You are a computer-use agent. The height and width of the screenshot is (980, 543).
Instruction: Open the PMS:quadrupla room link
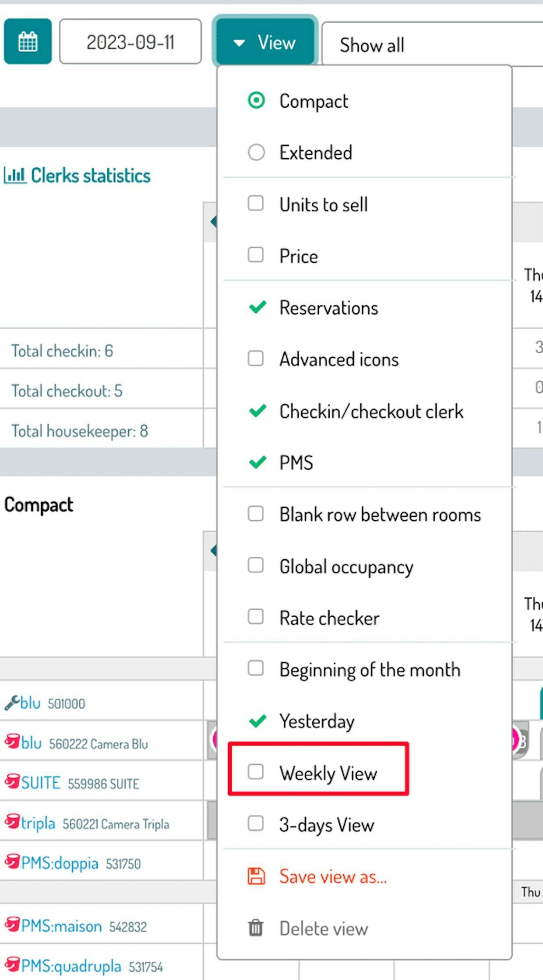click(x=71, y=966)
